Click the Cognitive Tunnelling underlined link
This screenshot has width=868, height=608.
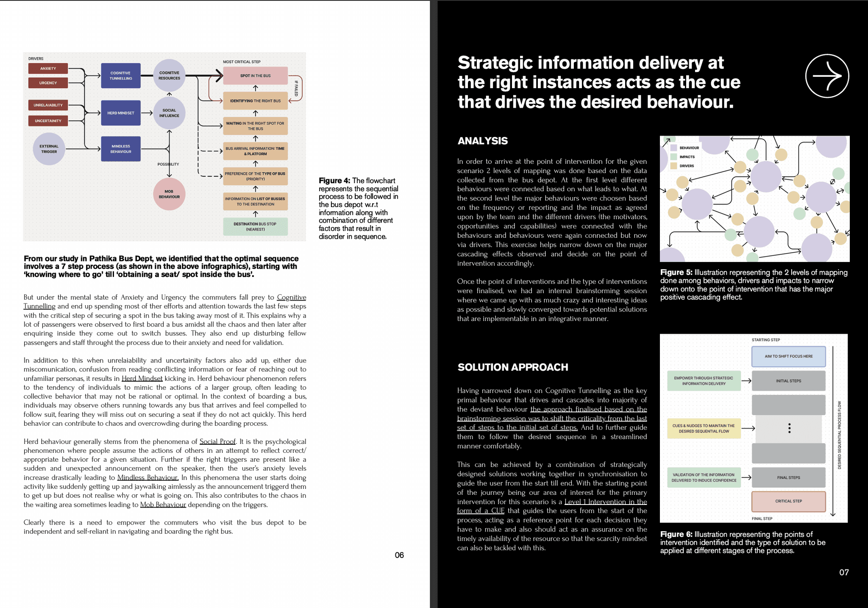pos(291,297)
